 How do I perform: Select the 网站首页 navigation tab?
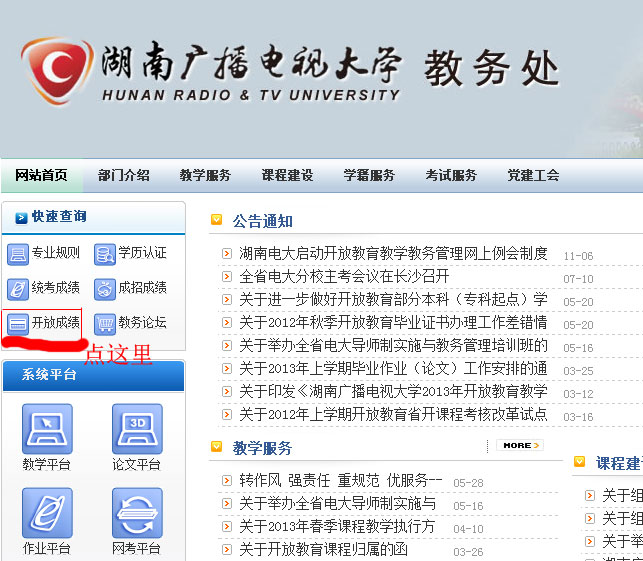click(x=41, y=175)
